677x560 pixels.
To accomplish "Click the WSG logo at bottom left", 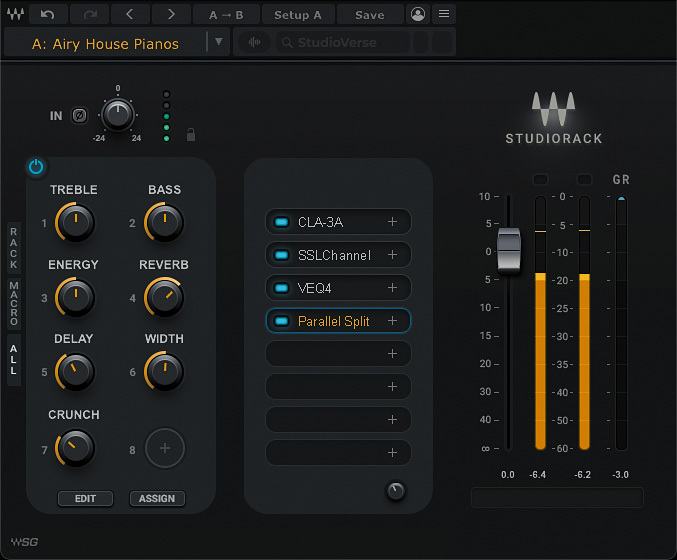I will tap(25, 541).
